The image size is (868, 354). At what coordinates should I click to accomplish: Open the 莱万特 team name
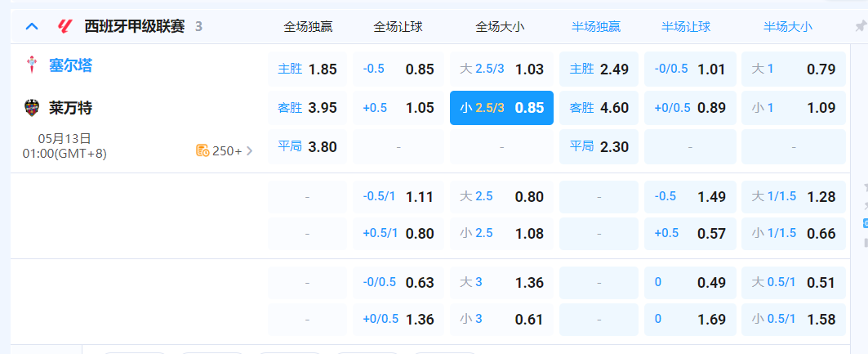[x=71, y=108]
